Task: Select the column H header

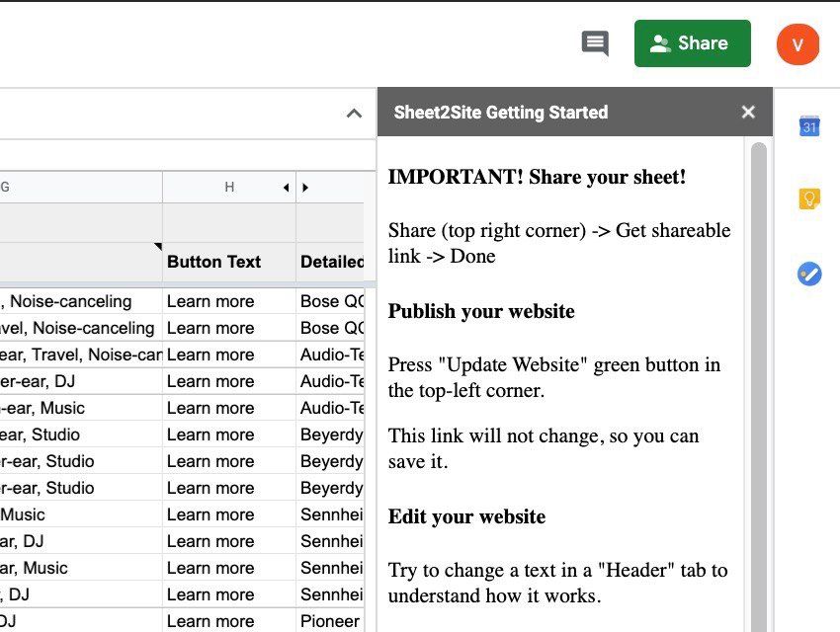Action: [228, 187]
